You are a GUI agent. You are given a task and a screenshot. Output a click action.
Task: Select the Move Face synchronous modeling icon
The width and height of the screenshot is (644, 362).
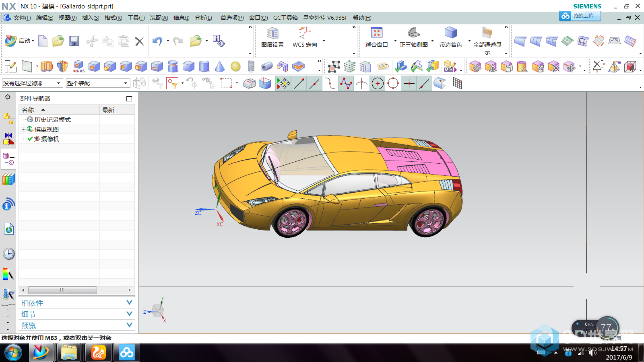click(475, 66)
